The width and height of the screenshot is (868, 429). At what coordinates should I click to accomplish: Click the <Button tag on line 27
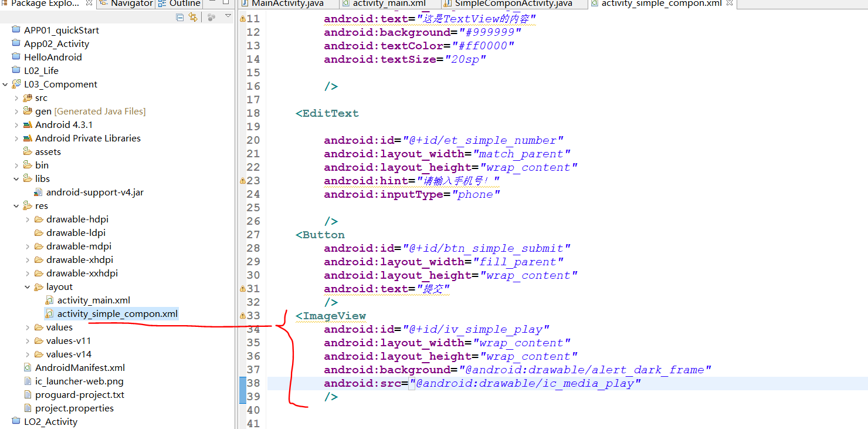320,235
